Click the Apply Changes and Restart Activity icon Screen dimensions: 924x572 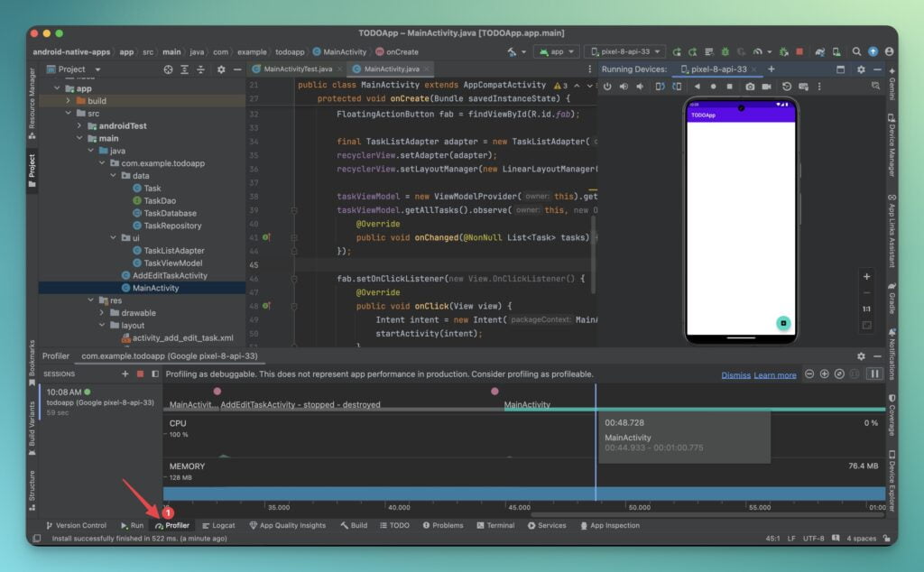click(694, 51)
